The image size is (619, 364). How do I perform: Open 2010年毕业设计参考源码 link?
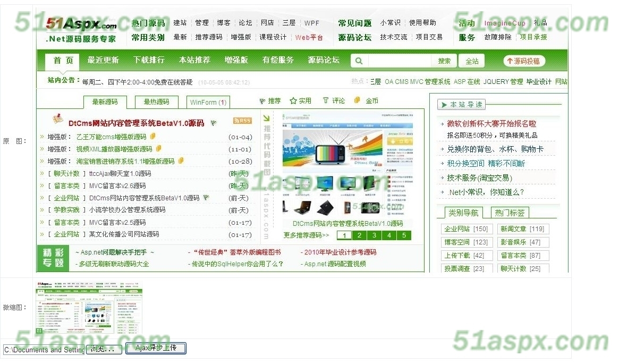[340, 252]
